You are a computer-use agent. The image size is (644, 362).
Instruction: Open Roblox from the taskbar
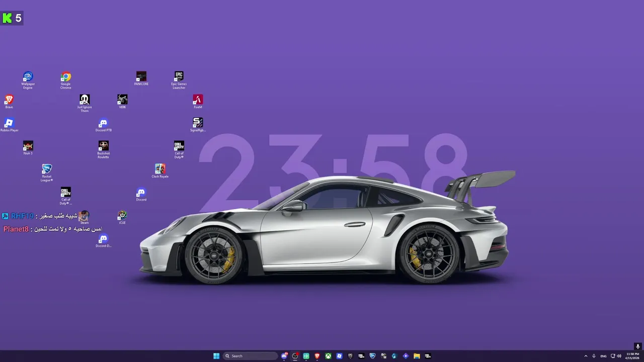[x=339, y=356]
